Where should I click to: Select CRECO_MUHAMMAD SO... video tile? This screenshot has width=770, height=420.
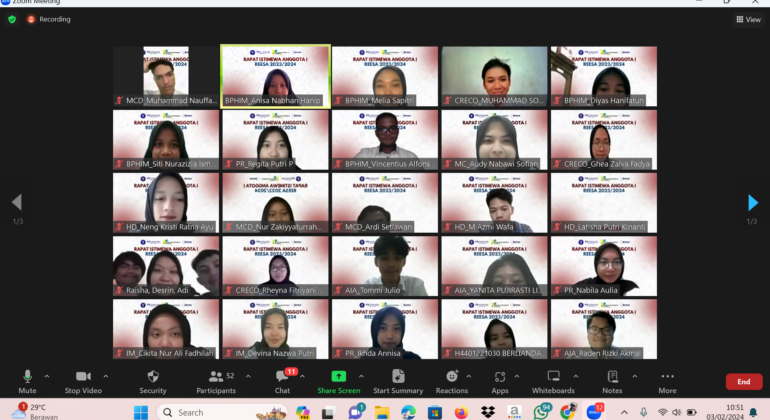pos(494,76)
